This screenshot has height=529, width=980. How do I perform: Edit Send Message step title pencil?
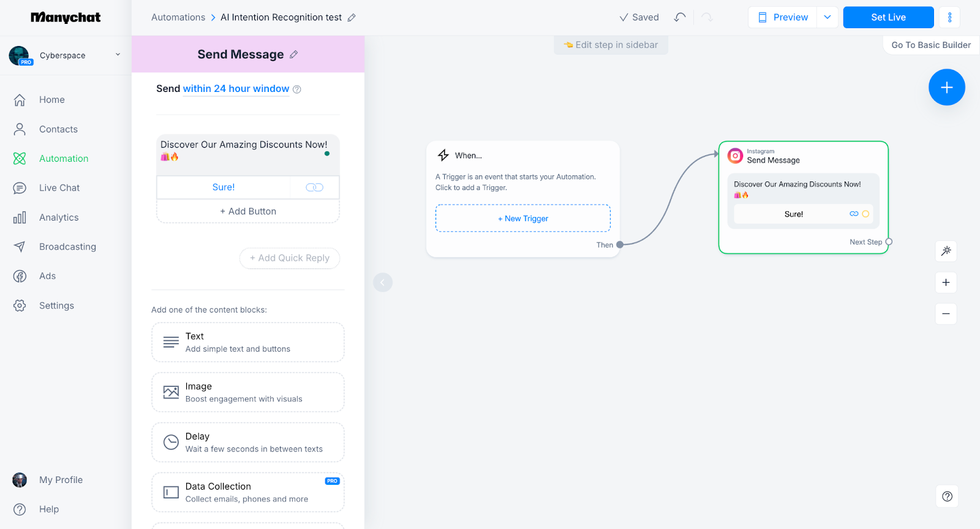point(294,55)
